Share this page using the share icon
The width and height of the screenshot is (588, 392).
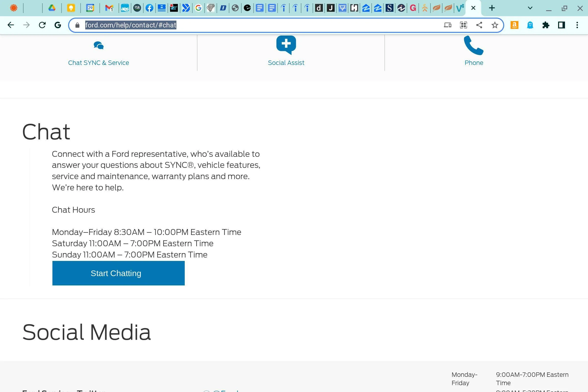pos(479,25)
